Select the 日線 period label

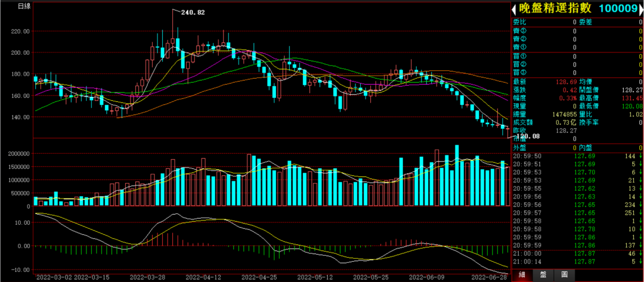coord(23,6)
